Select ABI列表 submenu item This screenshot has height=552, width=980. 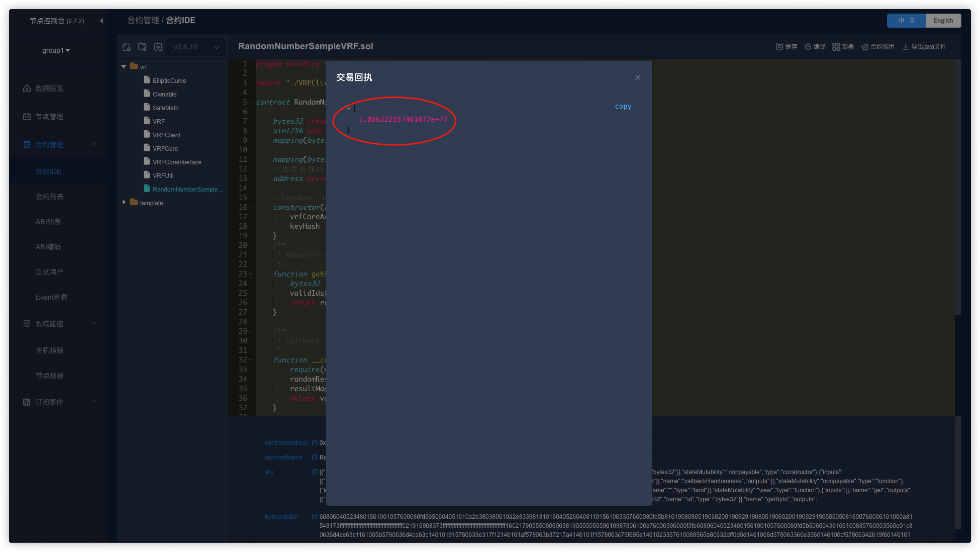[48, 221]
